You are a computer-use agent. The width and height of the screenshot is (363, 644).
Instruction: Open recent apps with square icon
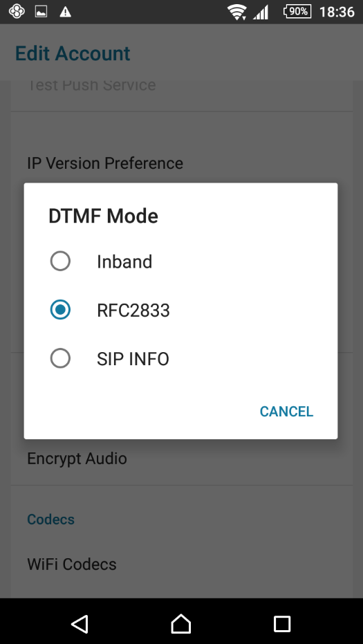[x=282, y=623]
